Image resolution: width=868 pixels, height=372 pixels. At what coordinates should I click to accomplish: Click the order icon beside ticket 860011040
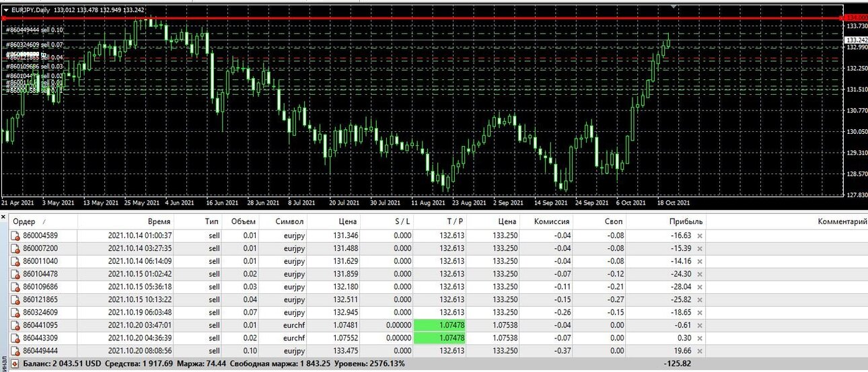tap(15, 262)
